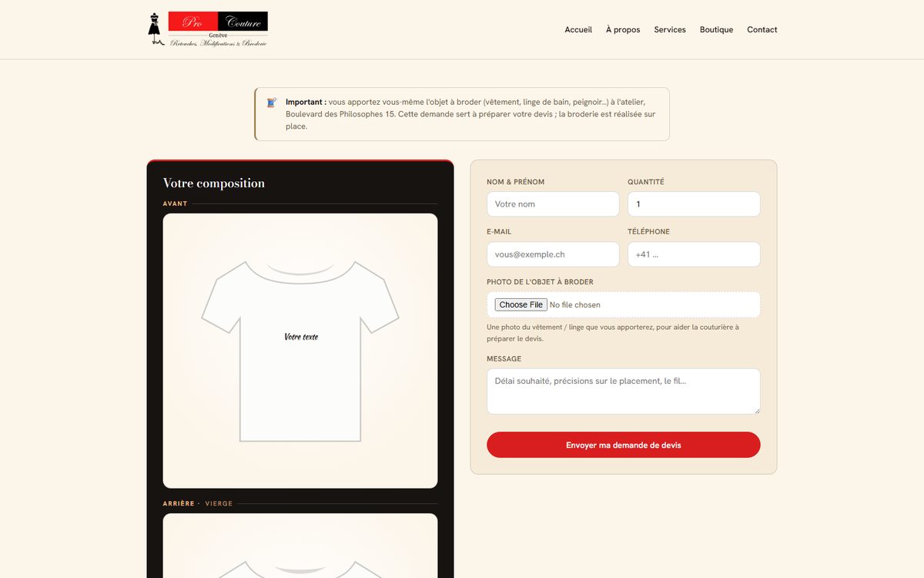Click the 'VIERGE' label
The height and width of the screenshot is (578, 924).
click(x=219, y=503)
